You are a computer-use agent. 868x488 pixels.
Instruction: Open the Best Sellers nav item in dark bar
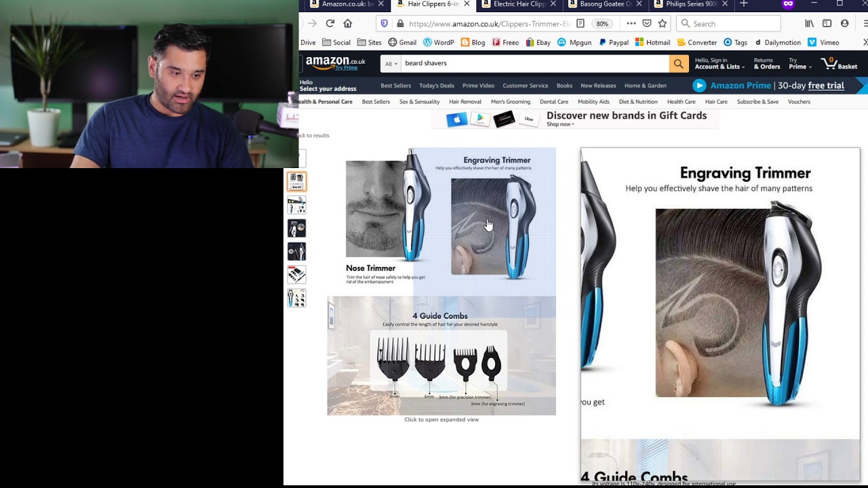pyautogui.click(x=395, y=85)
